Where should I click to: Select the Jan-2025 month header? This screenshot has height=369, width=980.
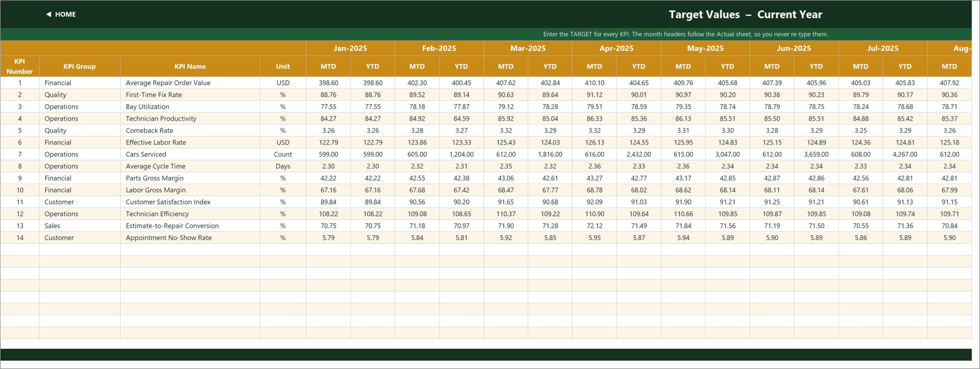[x=350, y=48]
